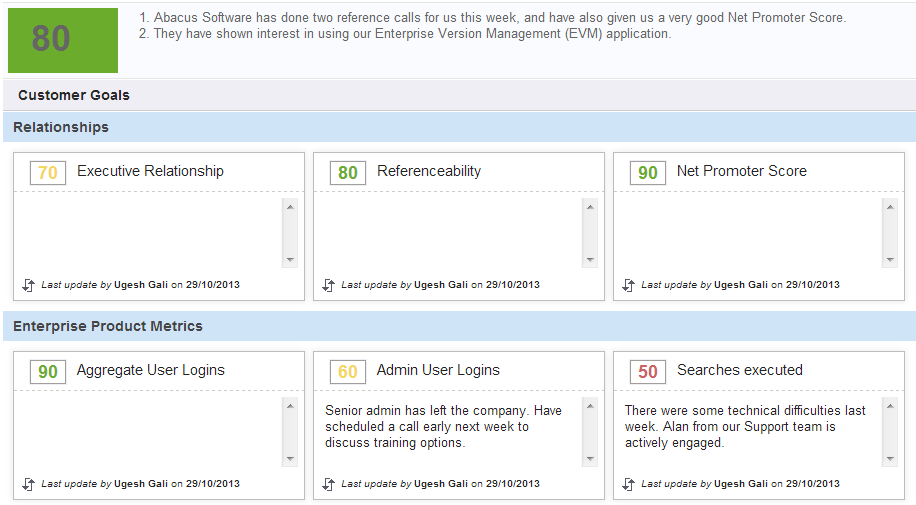Click the history icon under Aggregate User Logins
This screenshot has height=505, width=916.
28,484
